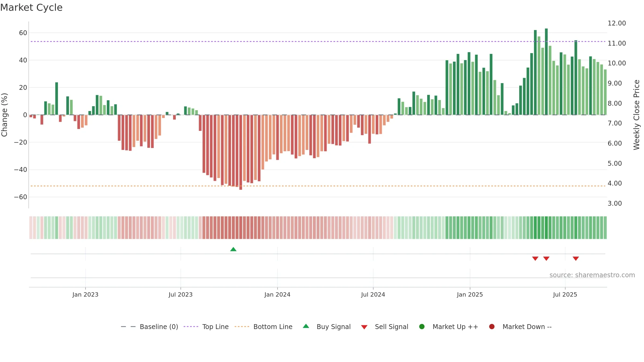Select the Market Up ++ legend label
The height and width of the screenshot is (362, 644).
(x=455, y=327)
